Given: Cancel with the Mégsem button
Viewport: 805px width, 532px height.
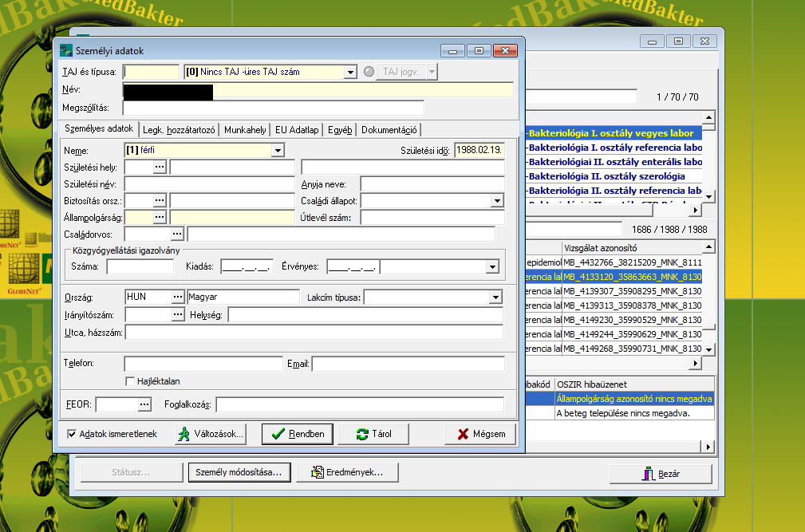Looking at the screenshot, I should click(480, 434).
